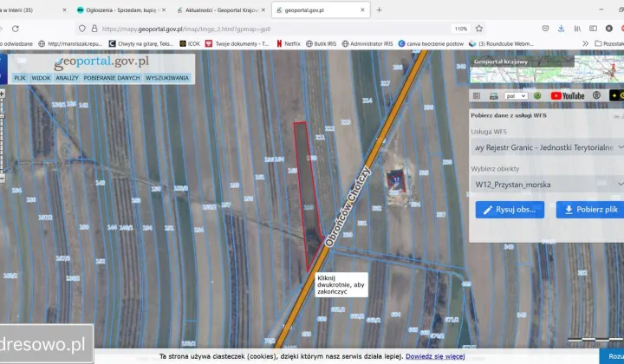Switch to Aktualności Geoportal tab
Image resolution: width=624 pixels, height=364 pixels.
(221, 10)
